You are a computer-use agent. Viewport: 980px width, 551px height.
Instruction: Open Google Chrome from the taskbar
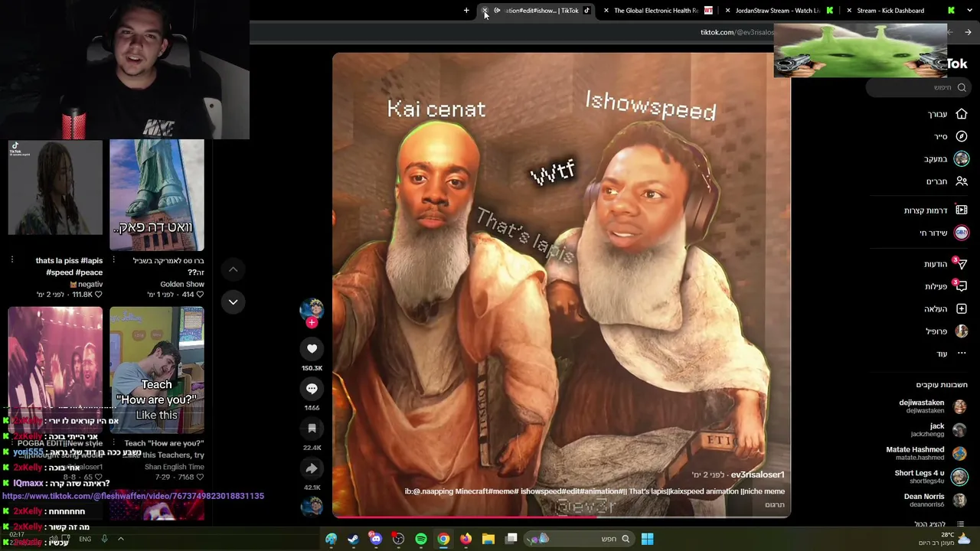point(443,539)
